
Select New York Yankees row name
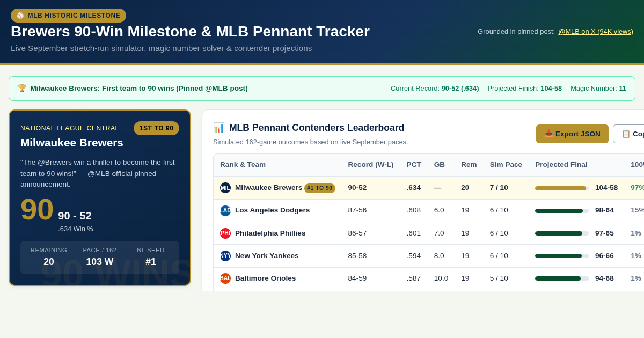click(267, 256)
